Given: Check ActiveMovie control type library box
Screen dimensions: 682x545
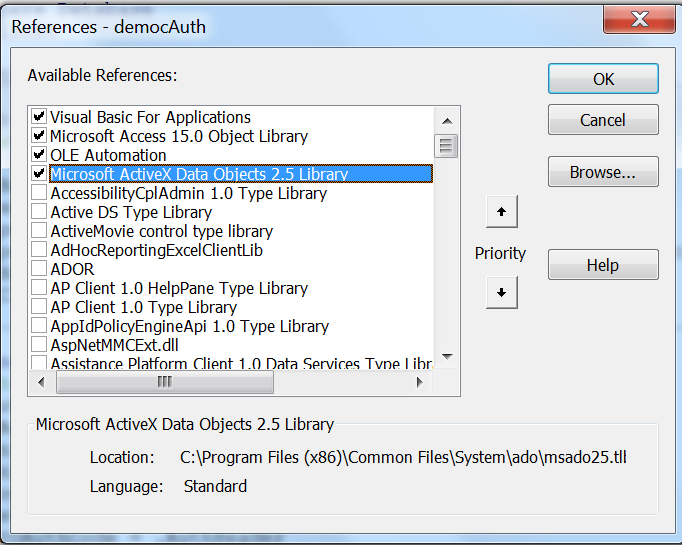Looking at the screenshot, I should click(x=39, y=231).
